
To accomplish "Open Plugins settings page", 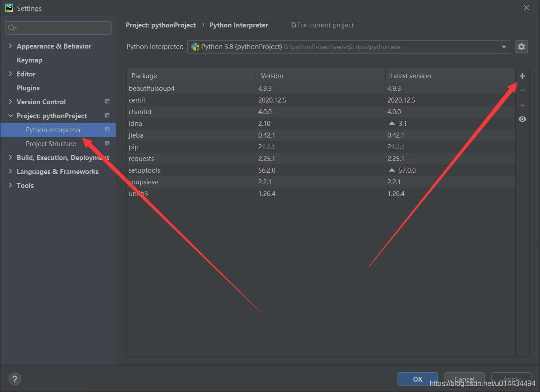I will point(28,88).
